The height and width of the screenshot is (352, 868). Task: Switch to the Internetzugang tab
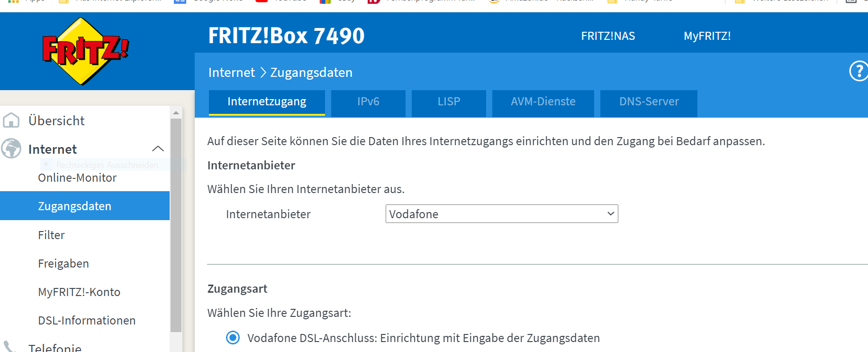tap(267, 102)
